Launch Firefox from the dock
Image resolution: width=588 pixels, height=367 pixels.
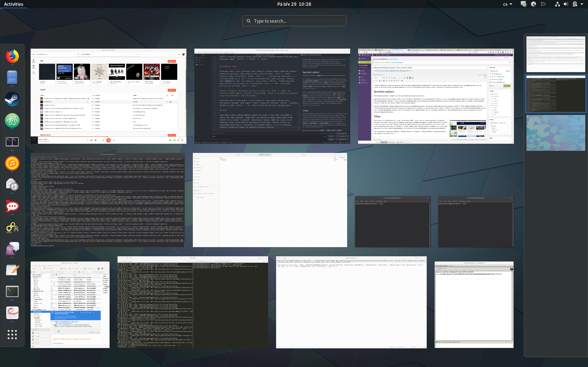tap(12, 57)
